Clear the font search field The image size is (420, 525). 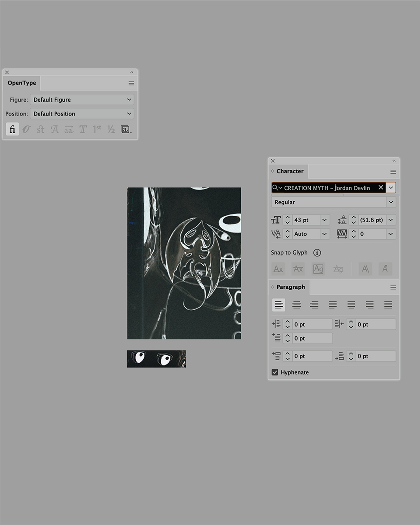(x=381, y=187)
